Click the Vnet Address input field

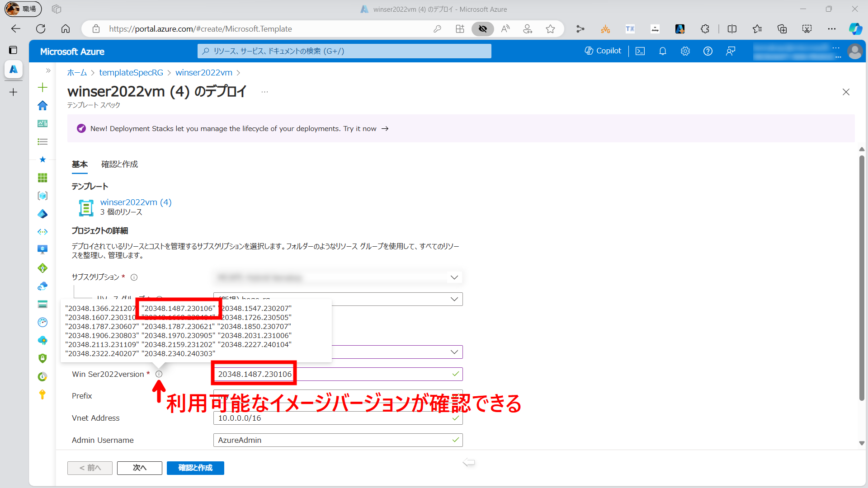[x=338, y=418]
